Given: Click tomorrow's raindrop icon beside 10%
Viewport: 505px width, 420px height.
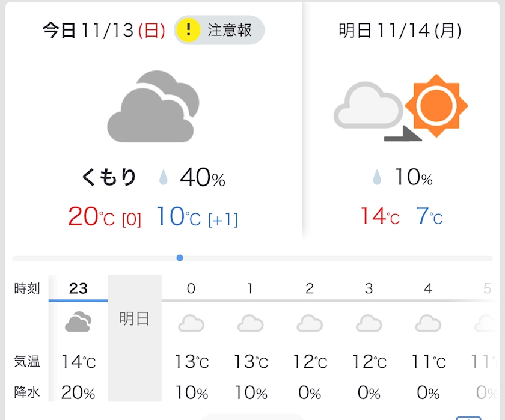Looking at the screenshot, I should point(377,178).
